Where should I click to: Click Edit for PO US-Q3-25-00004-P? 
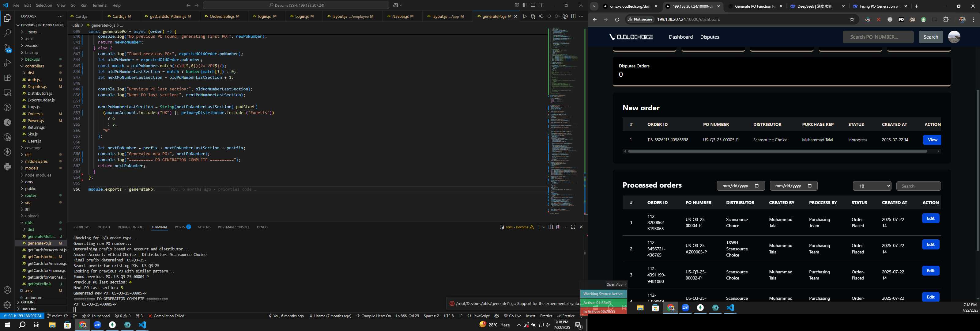point(931,218)
